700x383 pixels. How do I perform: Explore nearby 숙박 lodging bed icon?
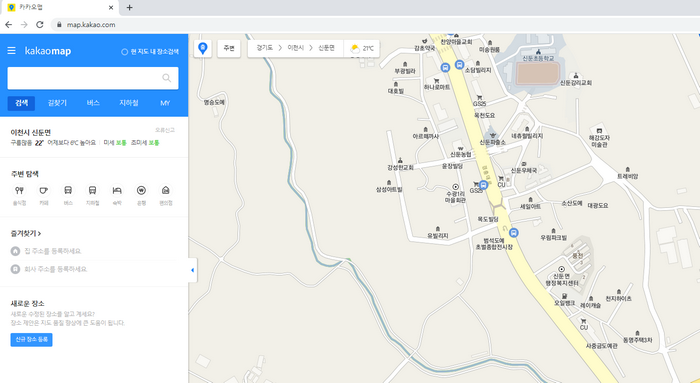pos(117,191)
